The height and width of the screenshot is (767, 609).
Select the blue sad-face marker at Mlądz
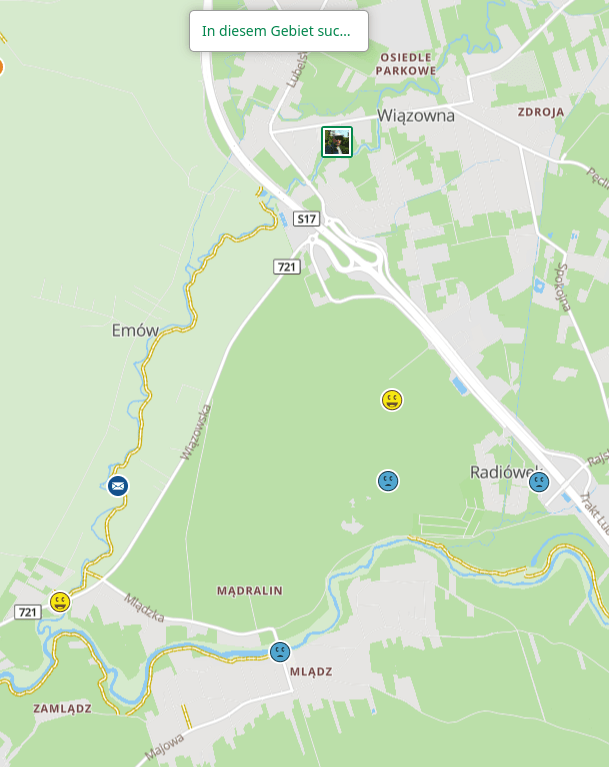280,652
